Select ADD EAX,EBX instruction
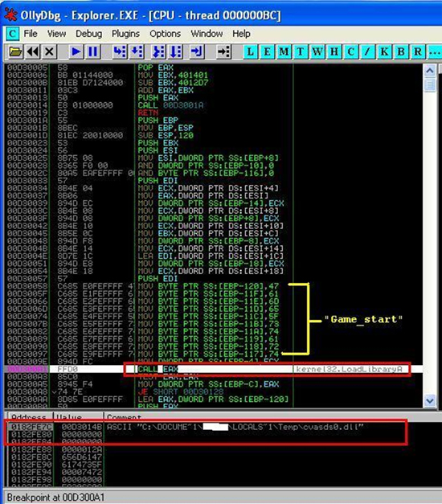This screenshot has width=442, height=504. click(213, 90)
